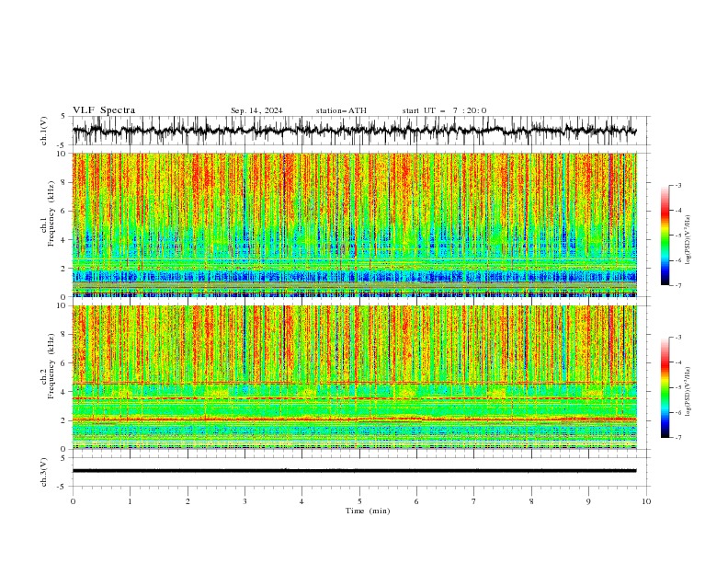Click the time axis tick label '10'
Image resolution: width=728 pixels, height=563 pixels.
(x=646, y=501)
